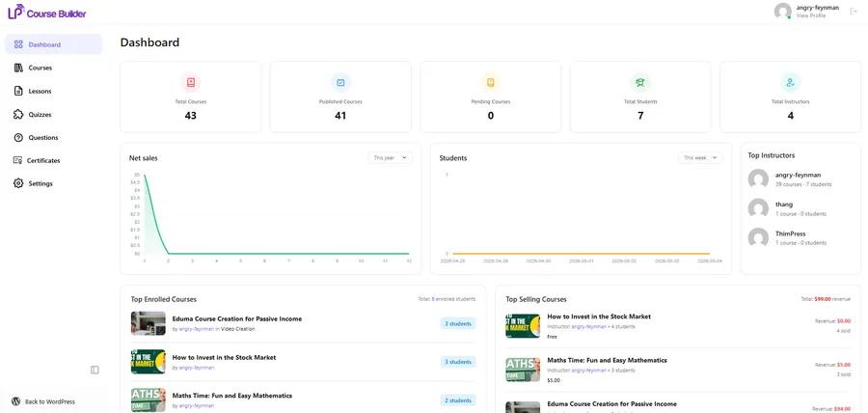Click the Quizzes puzzle icon
Viewport: 868px width, 413px height.
(x=18, y=114)
